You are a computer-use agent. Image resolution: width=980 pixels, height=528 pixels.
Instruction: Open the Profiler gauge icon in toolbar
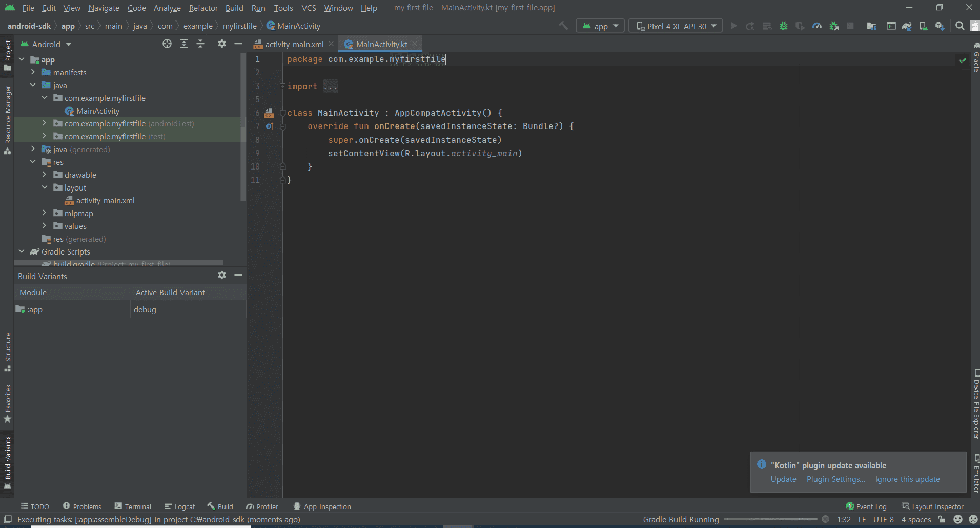point(817,26)
